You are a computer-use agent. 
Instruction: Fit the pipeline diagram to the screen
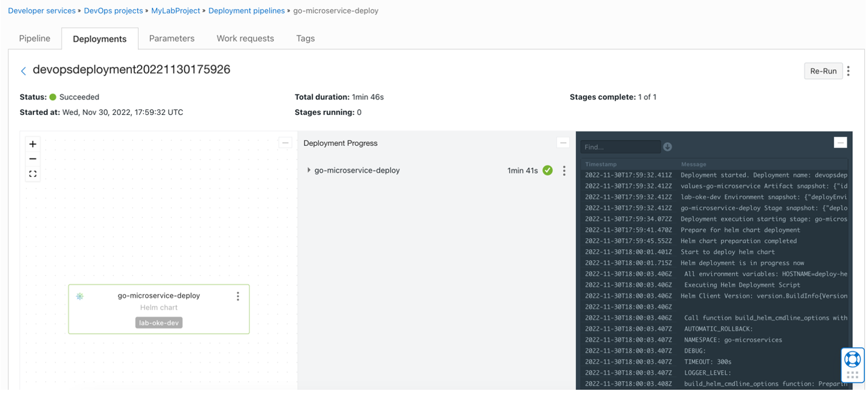(x=33, y=174)
